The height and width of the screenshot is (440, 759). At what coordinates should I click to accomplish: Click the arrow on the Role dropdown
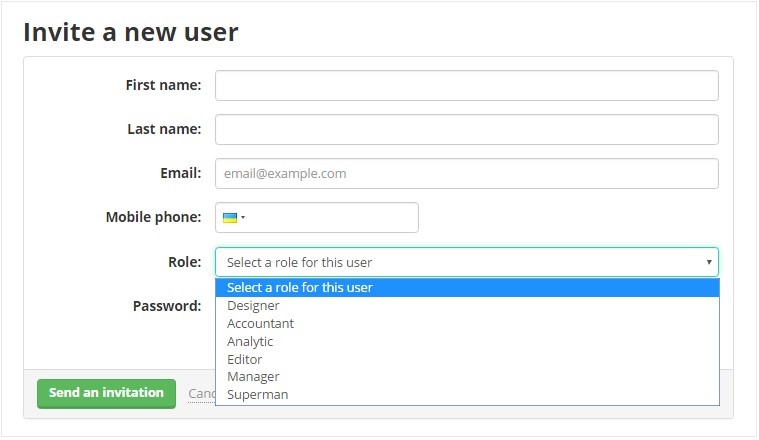[709, 262]
